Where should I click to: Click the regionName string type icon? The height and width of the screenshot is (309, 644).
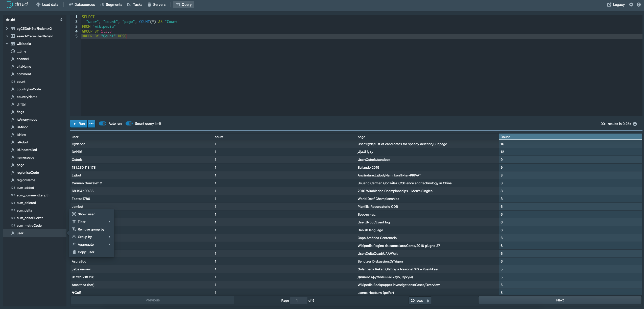tap(13, 180)
